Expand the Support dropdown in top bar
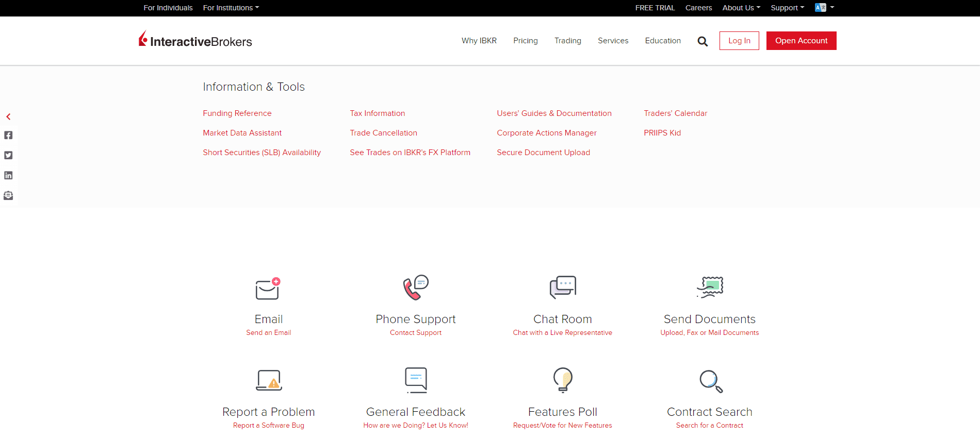 pyautogui.click(x=788, y=8)
